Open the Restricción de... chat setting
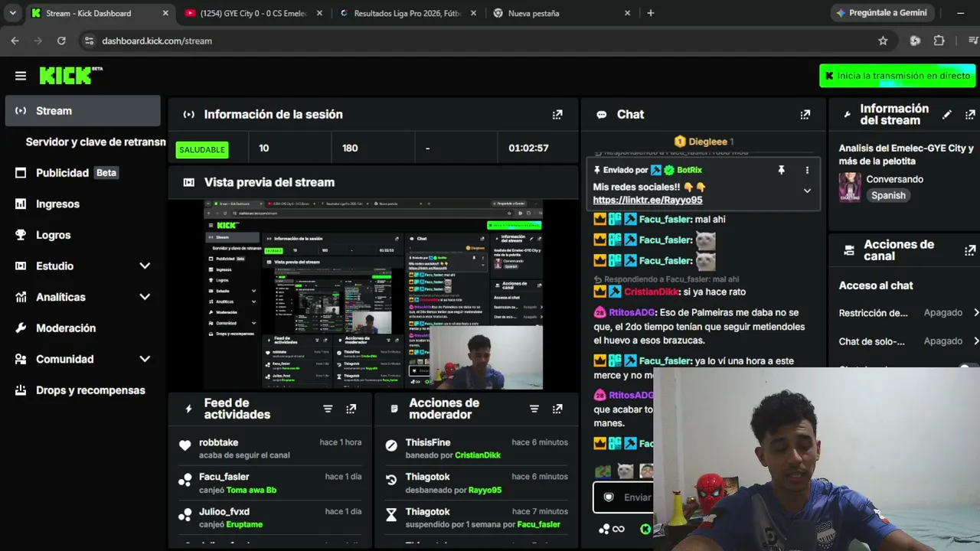 909,313
